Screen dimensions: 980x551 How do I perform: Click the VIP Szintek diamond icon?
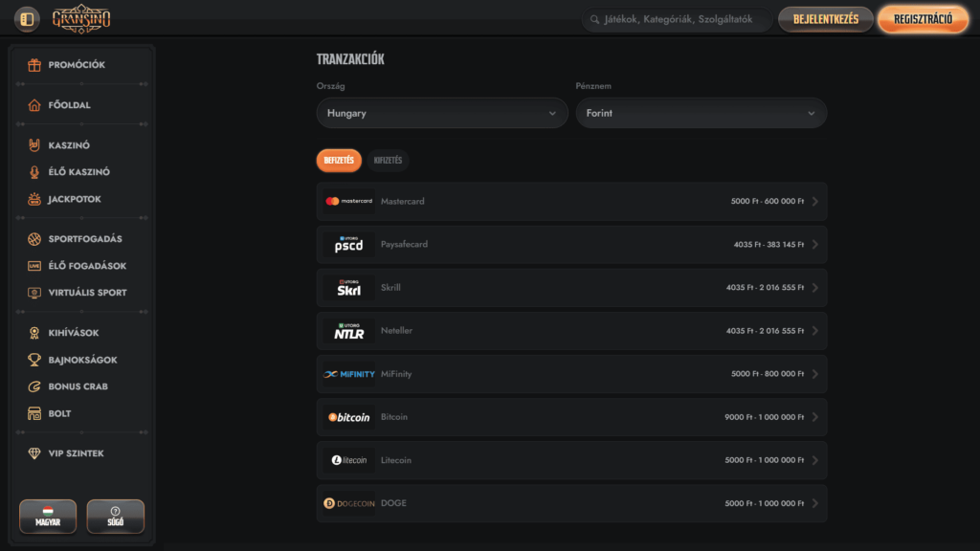(34, 453)
